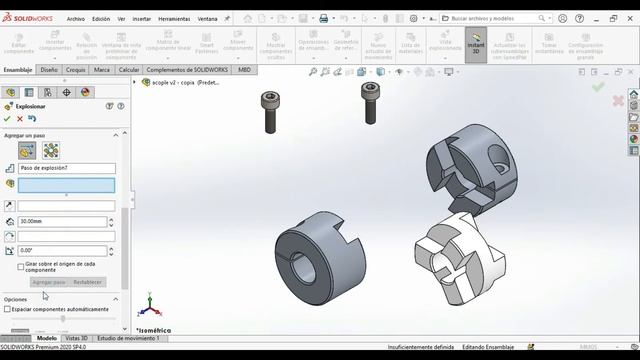Click the 30.00mm distance field
Screen dimensions: 640x360
[62, 221]
